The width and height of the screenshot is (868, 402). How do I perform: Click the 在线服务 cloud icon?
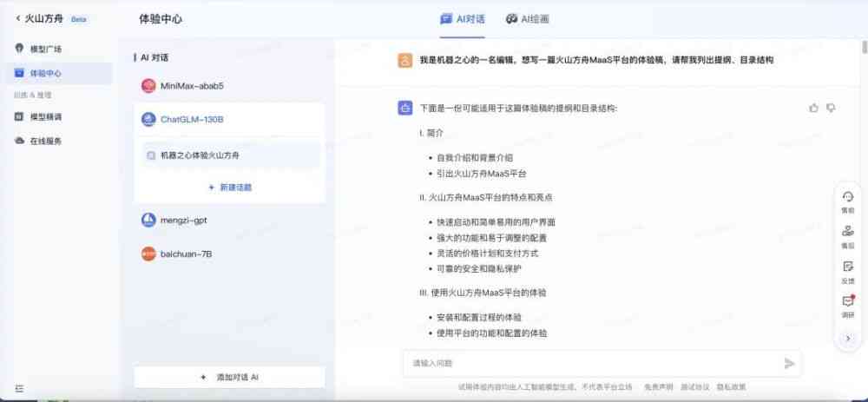(19, 142)
